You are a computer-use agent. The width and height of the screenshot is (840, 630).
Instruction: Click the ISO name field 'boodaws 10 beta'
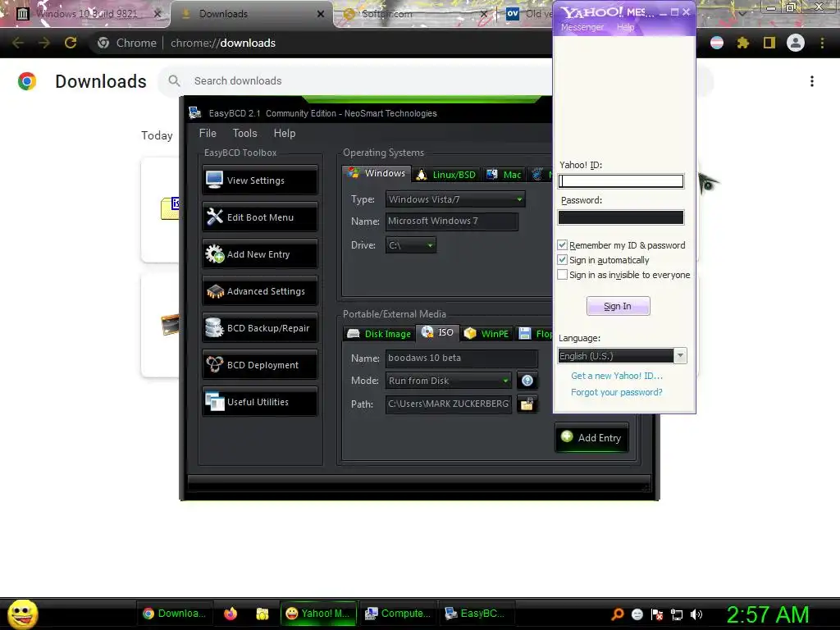(x=461, y=358)
